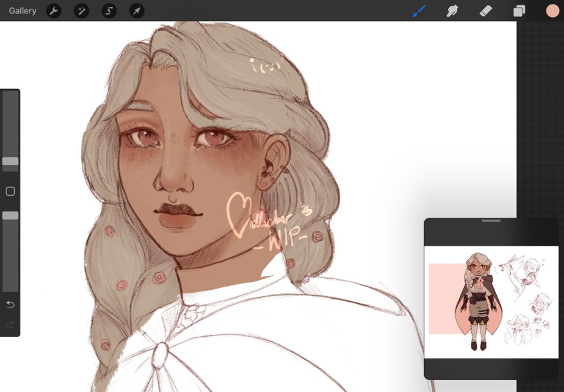564x392 pixels.
Task: Tap the brush size slider on the sidebar
Action: (10, 162)
